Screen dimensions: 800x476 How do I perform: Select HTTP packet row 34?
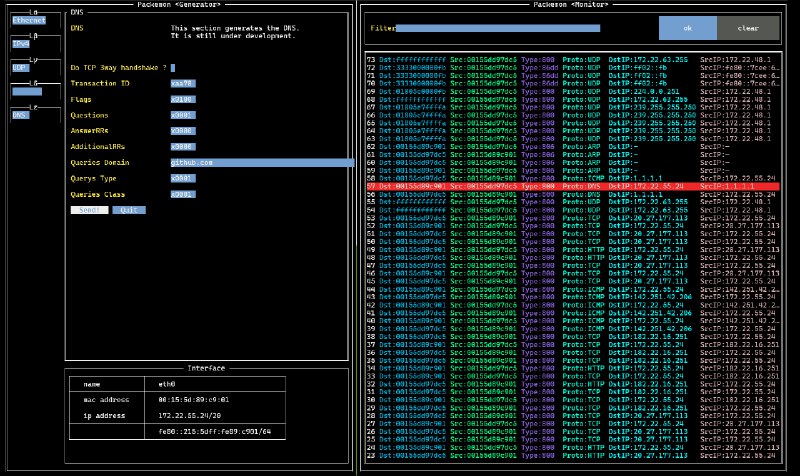tap(573, 369)
